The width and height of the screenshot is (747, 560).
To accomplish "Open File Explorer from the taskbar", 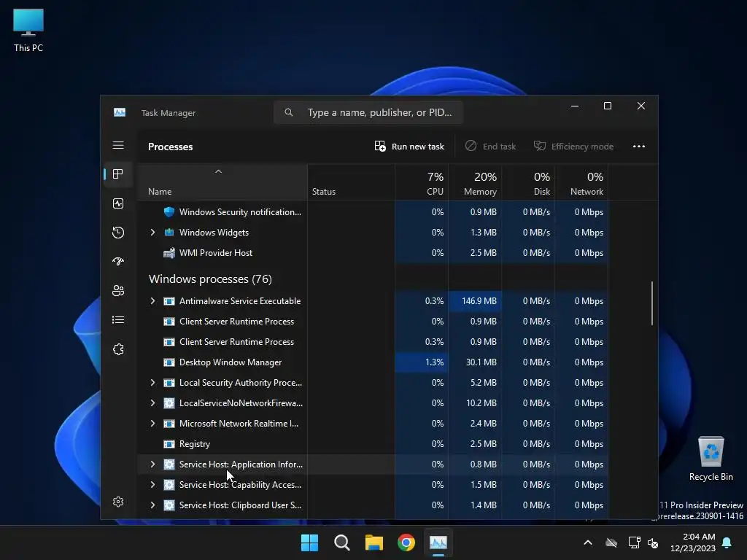I will point(374,542).
